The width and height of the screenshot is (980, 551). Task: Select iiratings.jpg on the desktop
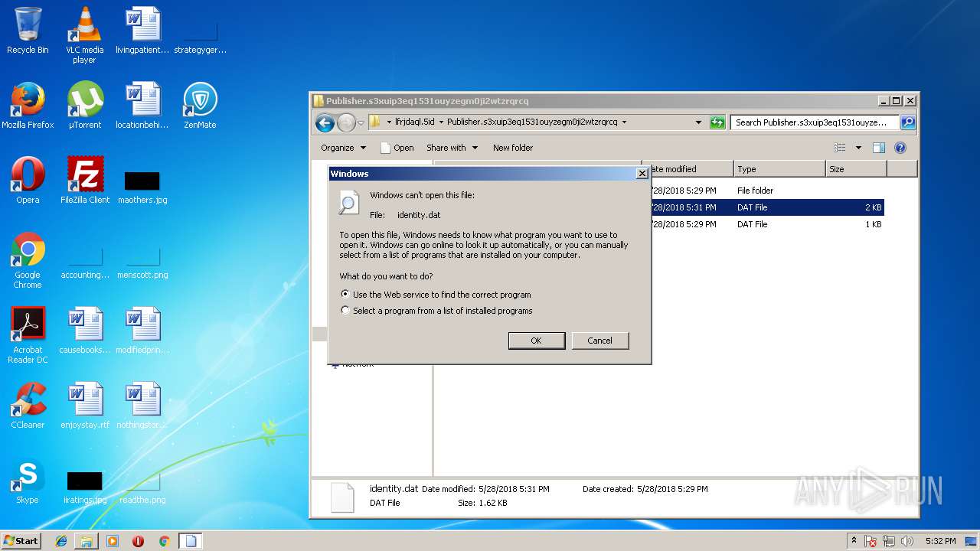[x=85, y=486]
